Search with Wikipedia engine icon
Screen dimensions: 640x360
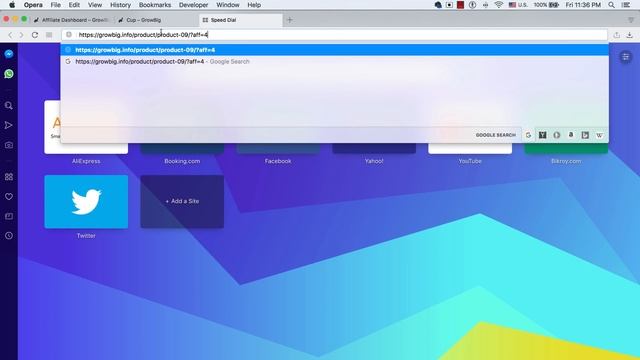(x=599, y=135)
